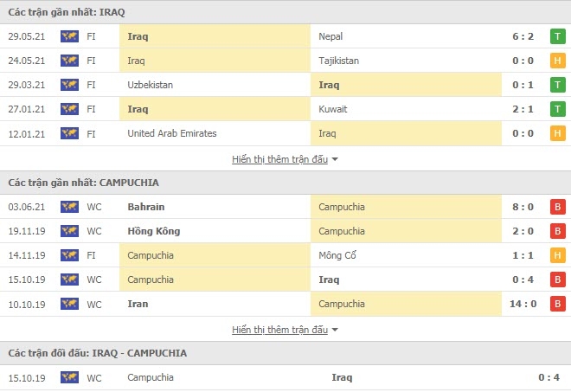Click the red B badge for Bahrain–Campuchia

click(557, 207)
